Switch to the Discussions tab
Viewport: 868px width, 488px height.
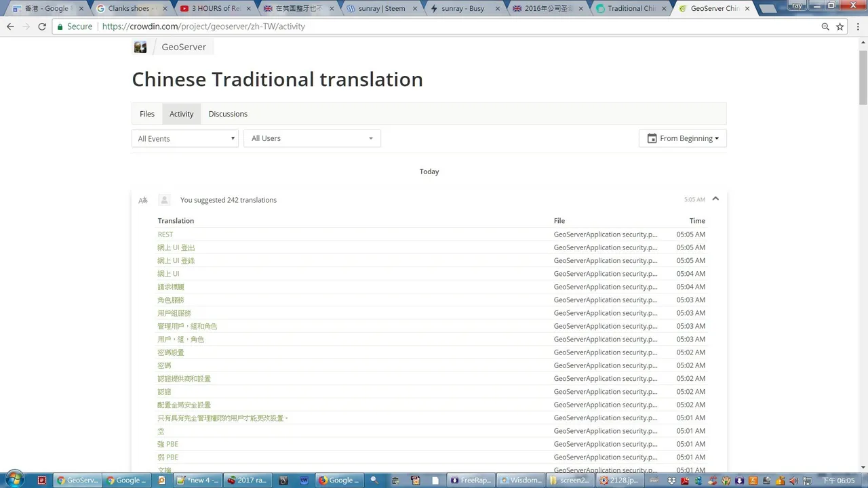(x=228, y=114)
